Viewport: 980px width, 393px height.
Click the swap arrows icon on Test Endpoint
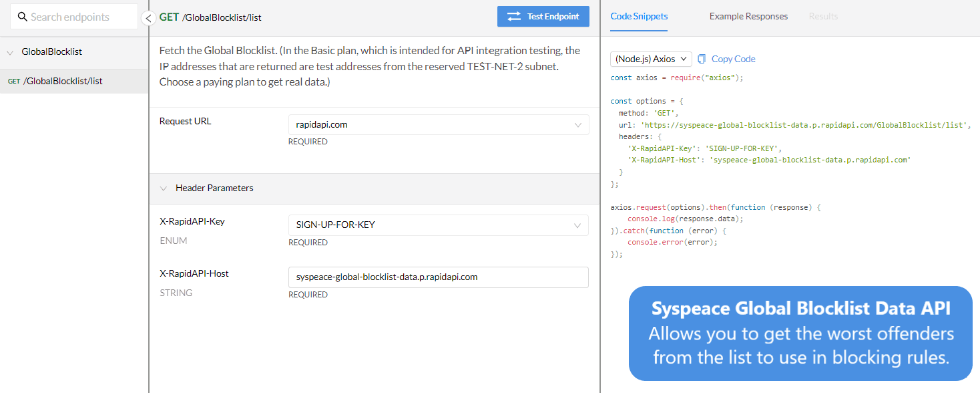pyautogui.click(x=514, y=17)
